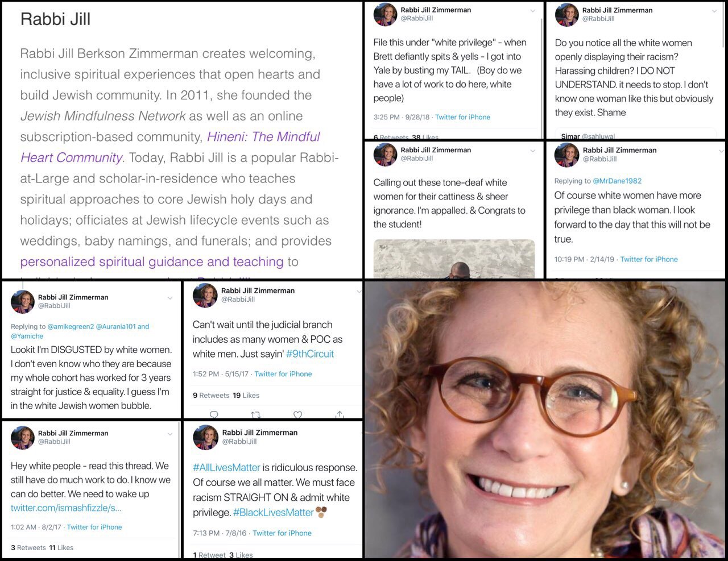The image size is (728, 561).
Task: Open profile avatar on the "File this under" tweet
Action: click(385, 14)
